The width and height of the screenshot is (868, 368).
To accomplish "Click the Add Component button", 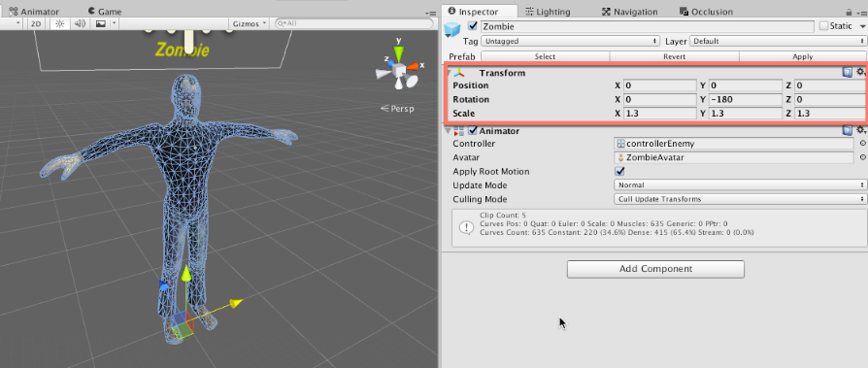I will [655, 269].
